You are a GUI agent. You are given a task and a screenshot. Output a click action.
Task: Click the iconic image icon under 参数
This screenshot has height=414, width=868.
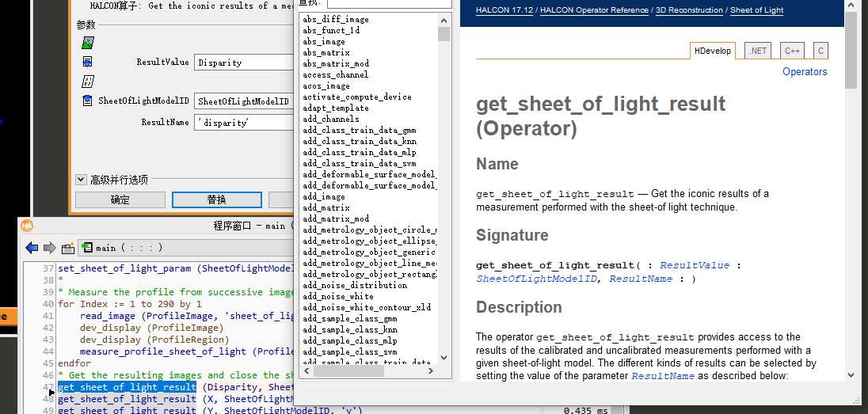(x=87, y=43)
